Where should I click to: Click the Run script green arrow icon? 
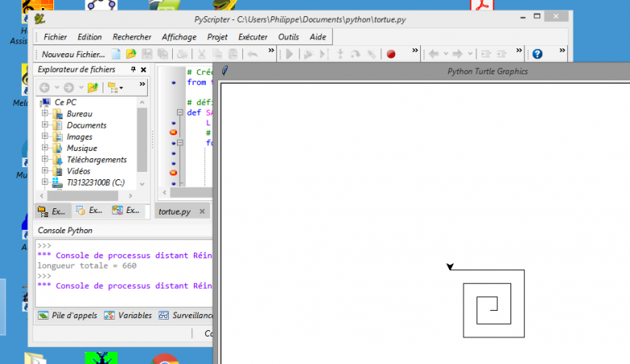289,54
